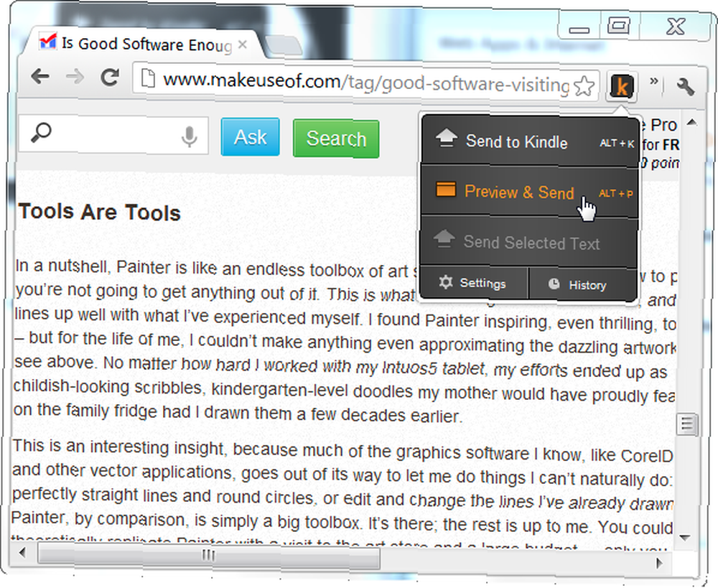Close the Is Good Software Enough tab
Screen dimensions: 718x588
[x=242, y=45]
